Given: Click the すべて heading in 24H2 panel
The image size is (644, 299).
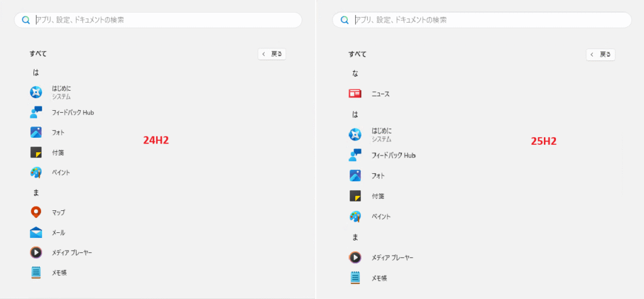Looking at the screenshot, I should (38, 53).
